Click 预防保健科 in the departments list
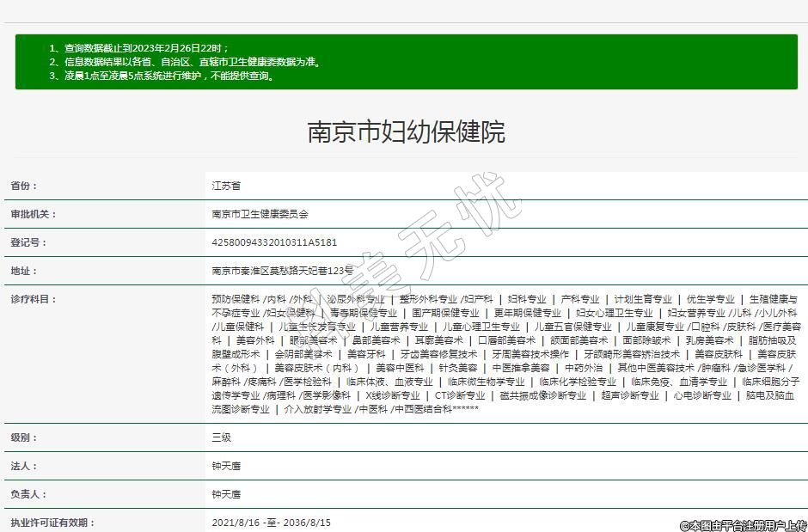This screenshot has width=808, height=532. point(235,299)
